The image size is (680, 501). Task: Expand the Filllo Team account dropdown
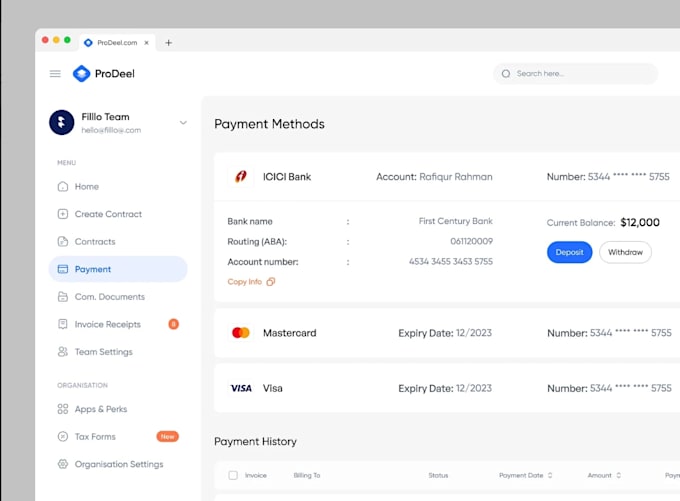click(x=183, y=123)
